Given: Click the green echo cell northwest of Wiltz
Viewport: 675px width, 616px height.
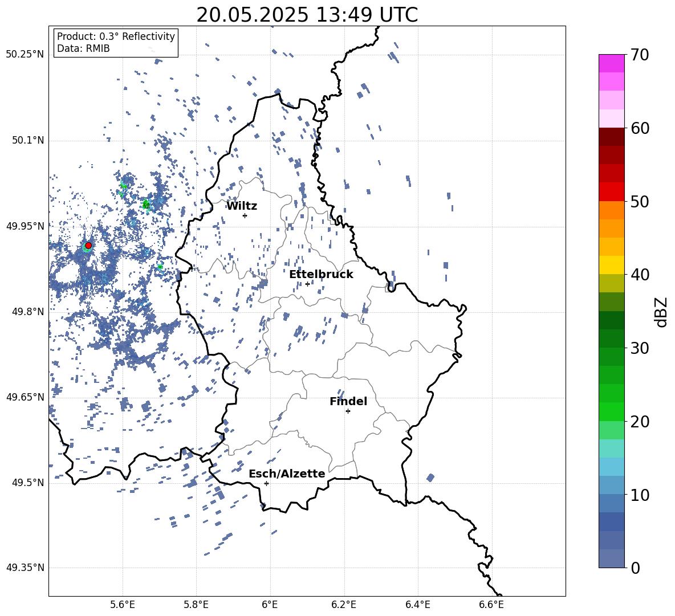Looking at the screenshot, I should click(x=146, y=205).
